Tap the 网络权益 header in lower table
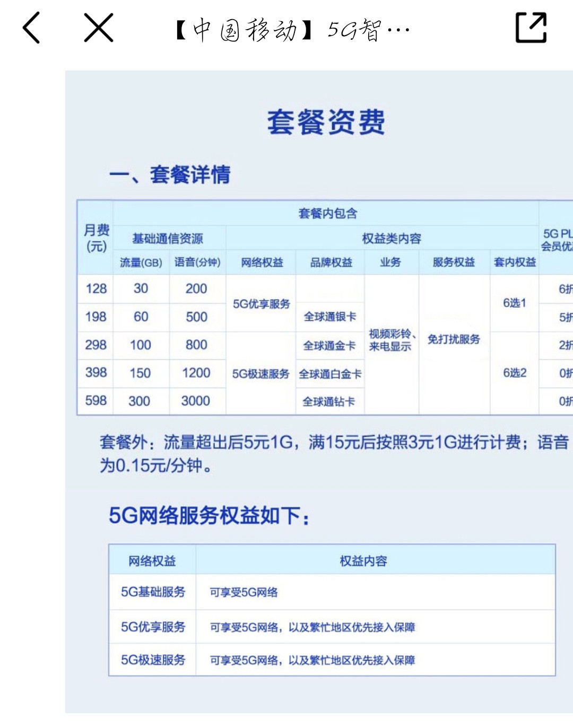573x728 pixels. (x=152, y=560)
